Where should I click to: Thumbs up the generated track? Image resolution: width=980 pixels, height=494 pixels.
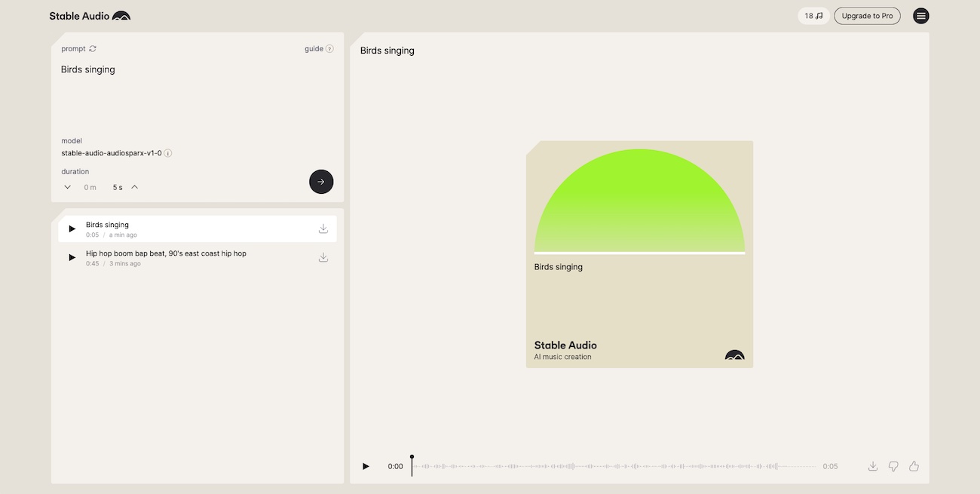[914, 466]
